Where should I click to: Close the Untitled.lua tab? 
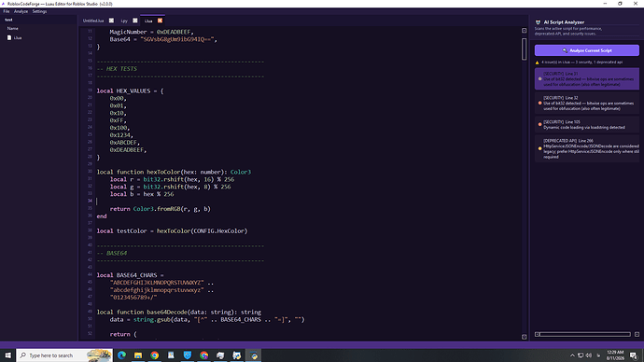pos(111,21)
